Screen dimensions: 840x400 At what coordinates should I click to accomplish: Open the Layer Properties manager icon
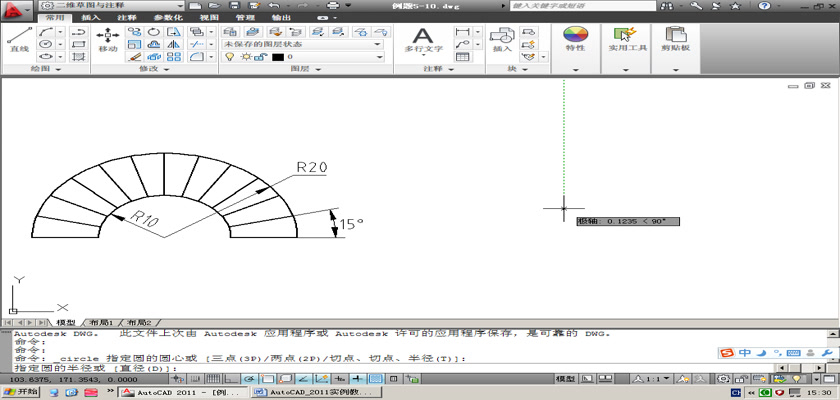coord(230,32)
